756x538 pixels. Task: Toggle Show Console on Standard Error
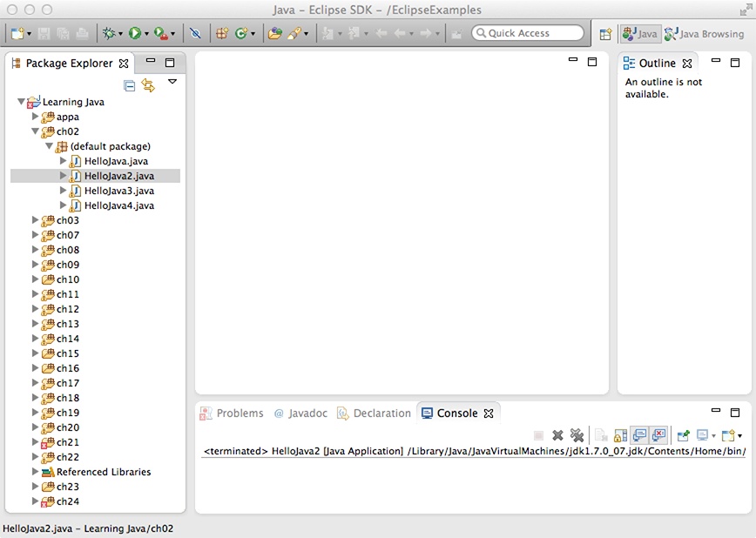(x=659, y=435)
